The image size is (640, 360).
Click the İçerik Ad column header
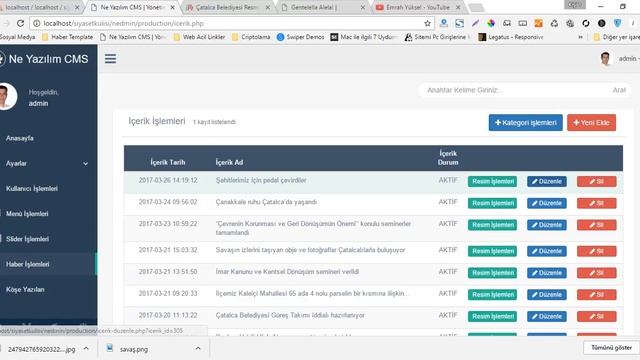click(229, 162)
